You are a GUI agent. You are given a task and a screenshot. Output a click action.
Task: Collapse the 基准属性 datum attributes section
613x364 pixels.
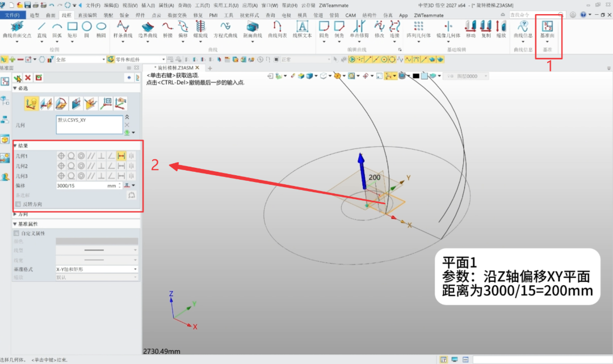pos(15,224)
